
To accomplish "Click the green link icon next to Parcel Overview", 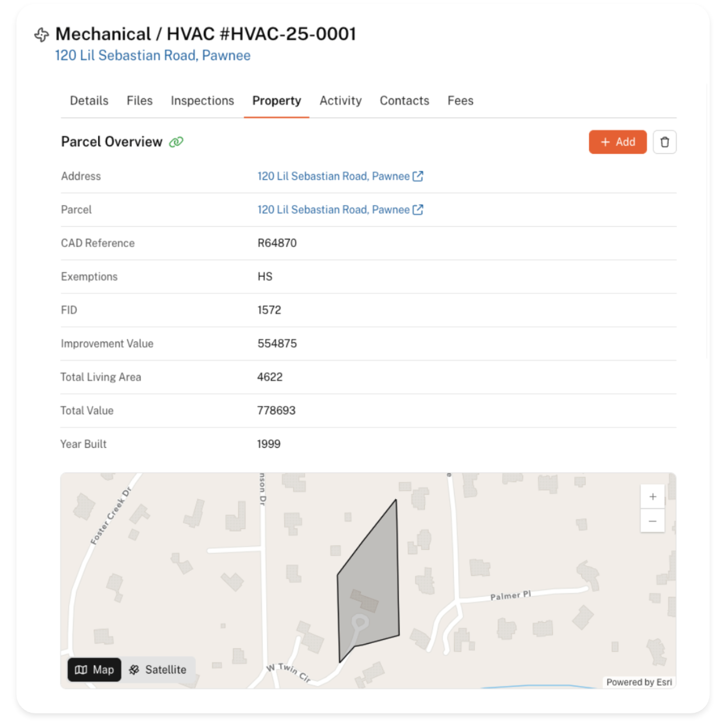I will [176, 142].
